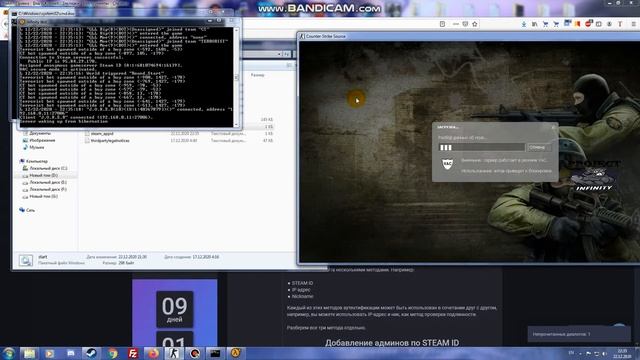
Task: Click the Counter-Strike Source window title icon
Action: 302,36
